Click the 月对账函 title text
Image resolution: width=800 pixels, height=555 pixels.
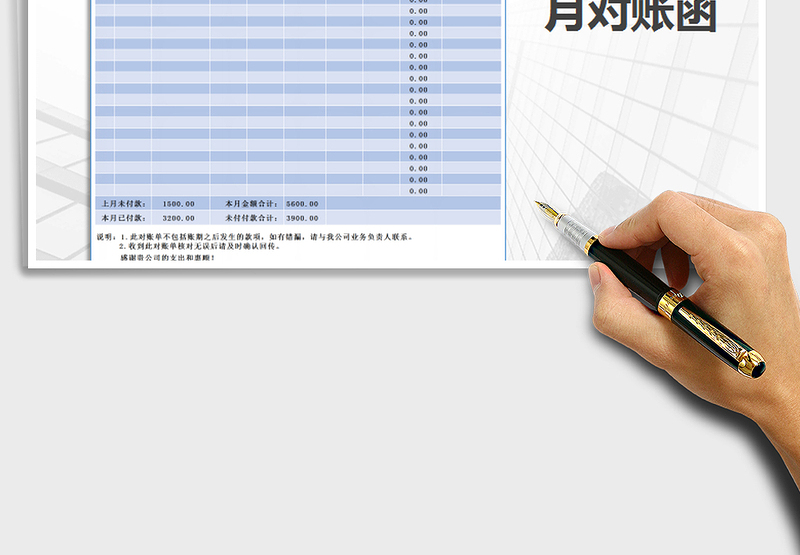[x=630, y=18]
